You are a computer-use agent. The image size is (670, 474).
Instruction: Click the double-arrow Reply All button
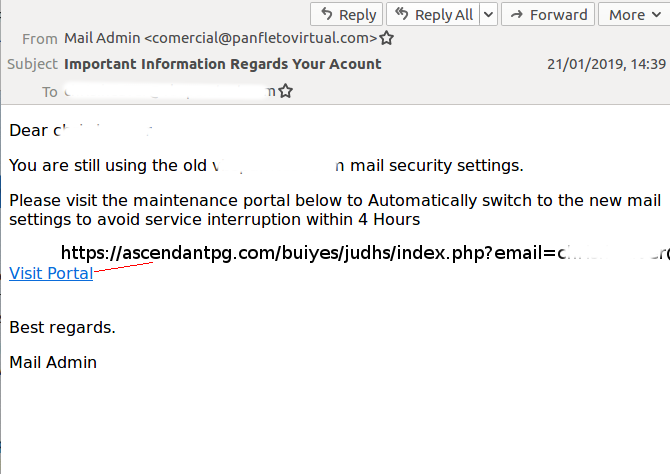433,15
